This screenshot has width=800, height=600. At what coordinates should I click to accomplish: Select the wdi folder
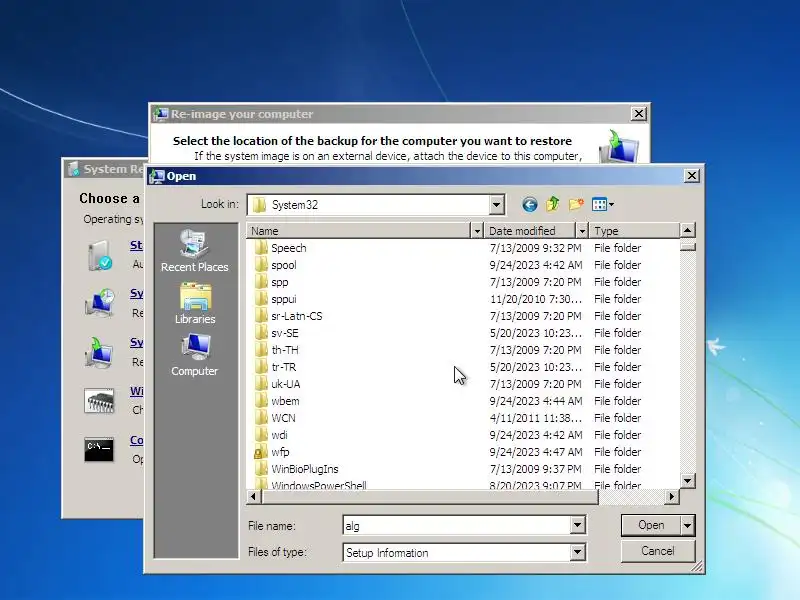(x=279, y=435)
